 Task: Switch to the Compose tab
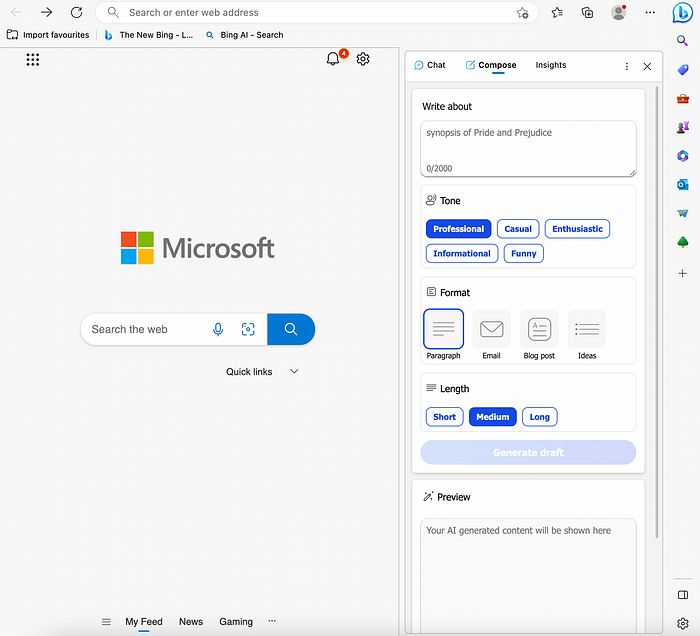coord(491,65)
